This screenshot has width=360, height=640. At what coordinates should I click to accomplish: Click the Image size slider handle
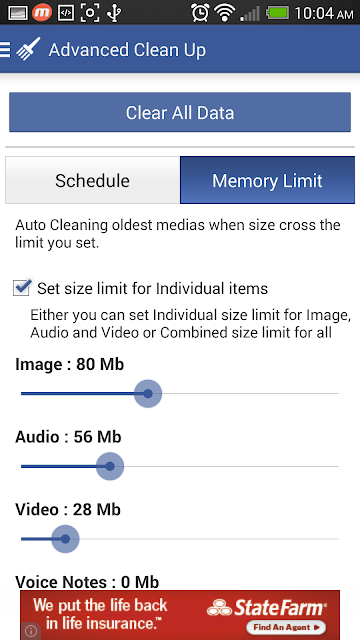click(148, 393)
